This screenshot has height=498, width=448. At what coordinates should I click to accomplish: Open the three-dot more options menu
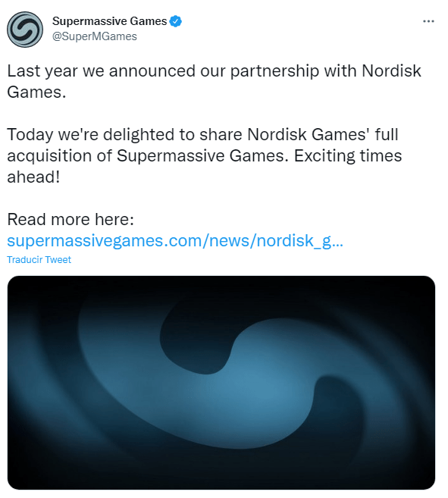[x=428, y=21]
